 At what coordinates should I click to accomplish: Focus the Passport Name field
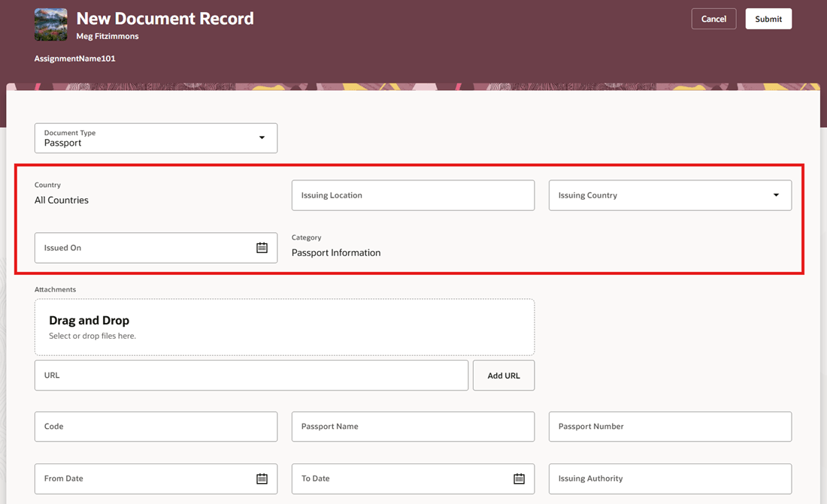pos(413,427)
